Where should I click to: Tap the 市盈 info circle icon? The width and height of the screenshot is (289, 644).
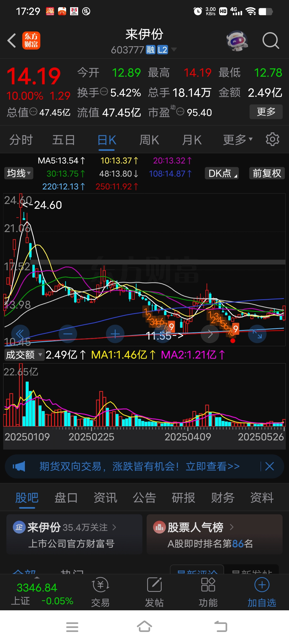[180, 112]
